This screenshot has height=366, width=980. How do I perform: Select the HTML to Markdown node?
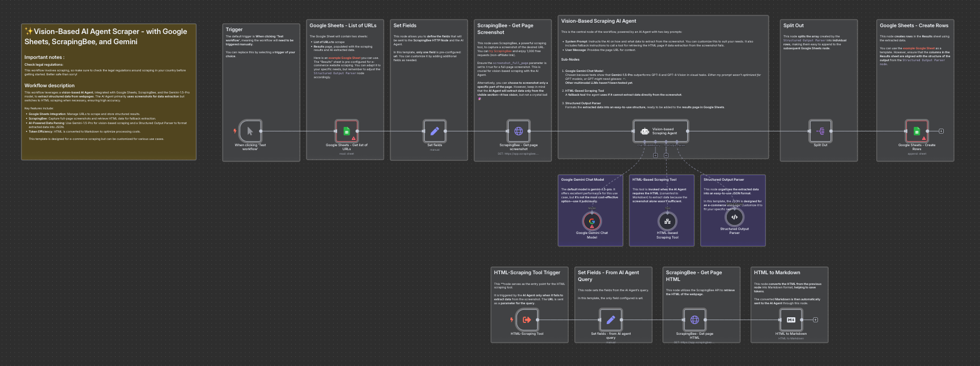[791, 320]
